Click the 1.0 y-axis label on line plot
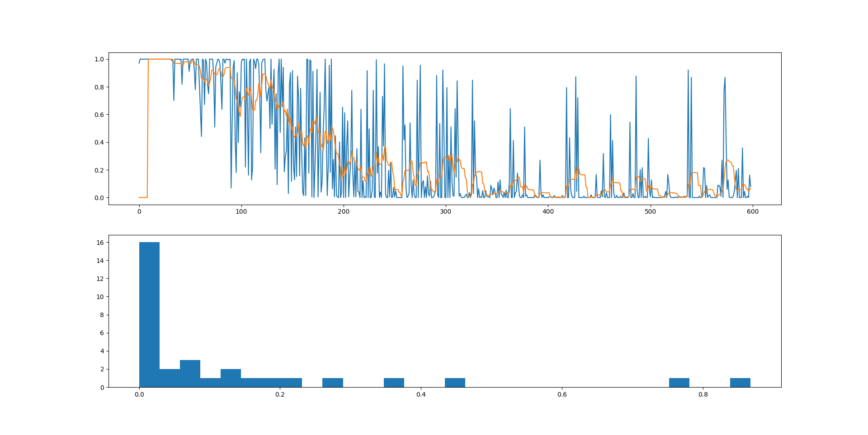 tap(99, 59)
